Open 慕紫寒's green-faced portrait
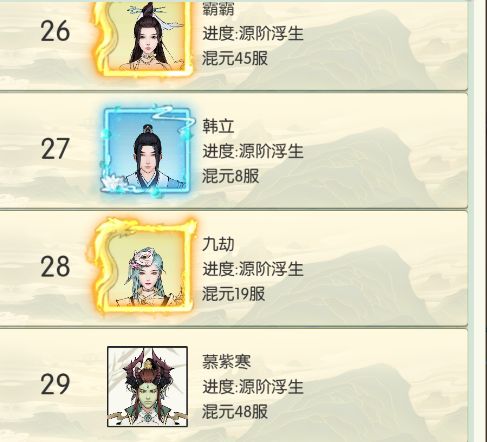 [x=147, y=387]
